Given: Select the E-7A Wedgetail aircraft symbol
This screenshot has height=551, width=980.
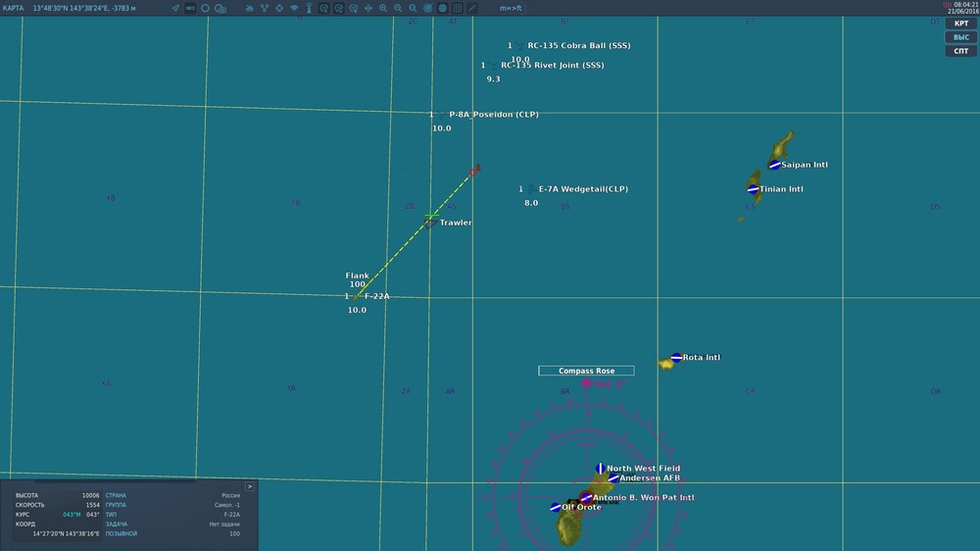Looking at the screenshot, I should [530, 189].
